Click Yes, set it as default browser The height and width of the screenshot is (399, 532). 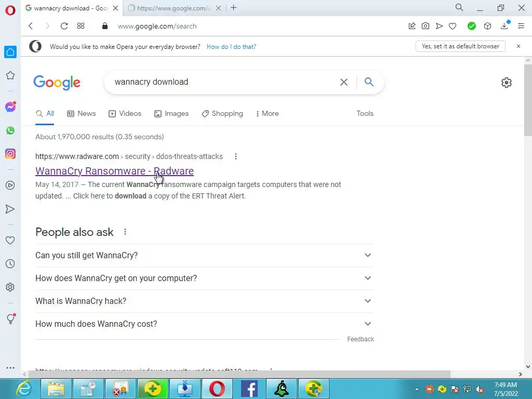pyautogui.click(x=460, y=46)
